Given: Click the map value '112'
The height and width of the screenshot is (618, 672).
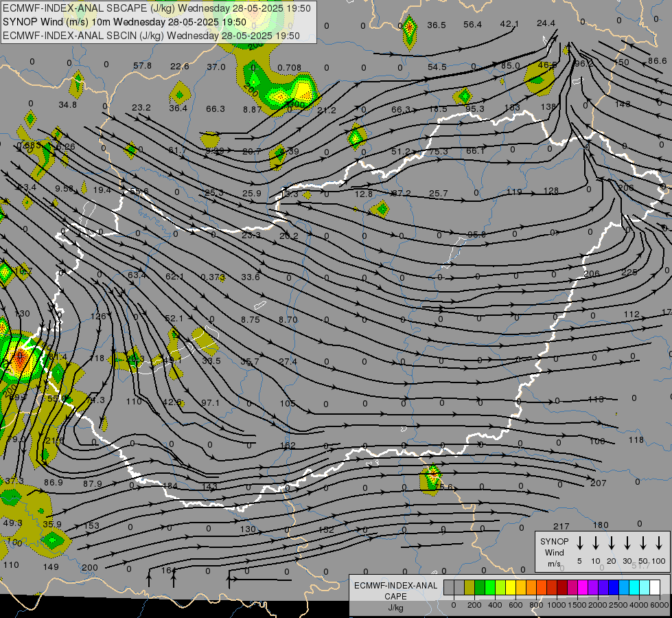Looking at the screenshot, I should click(x=632, y=314).
